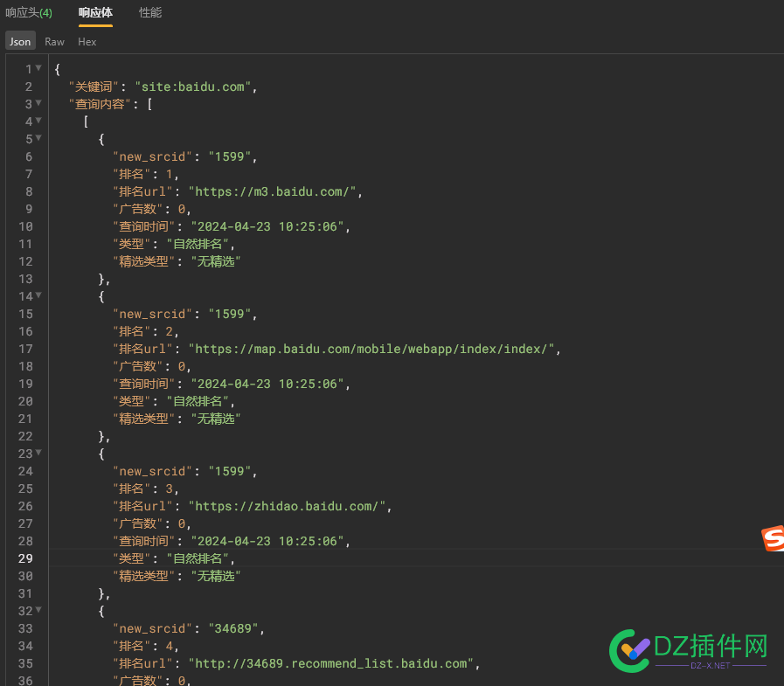Click 广告数 value 0 on line 27
Viewport: 784px width, 686px height.
tap(182, 523)
